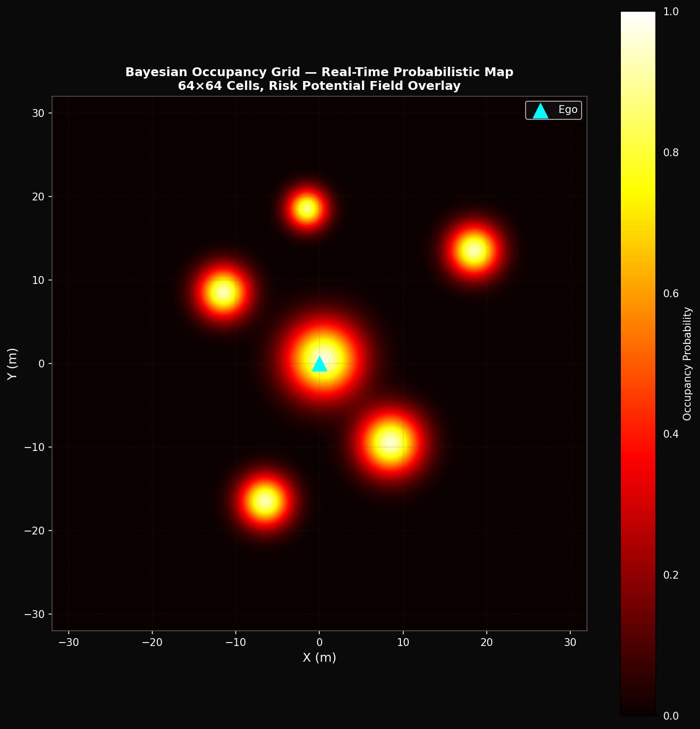This screenshot has width=700, height=729.
Task: Click the Occupancy Probability colorbar gradient
Action: pos(638,364)
